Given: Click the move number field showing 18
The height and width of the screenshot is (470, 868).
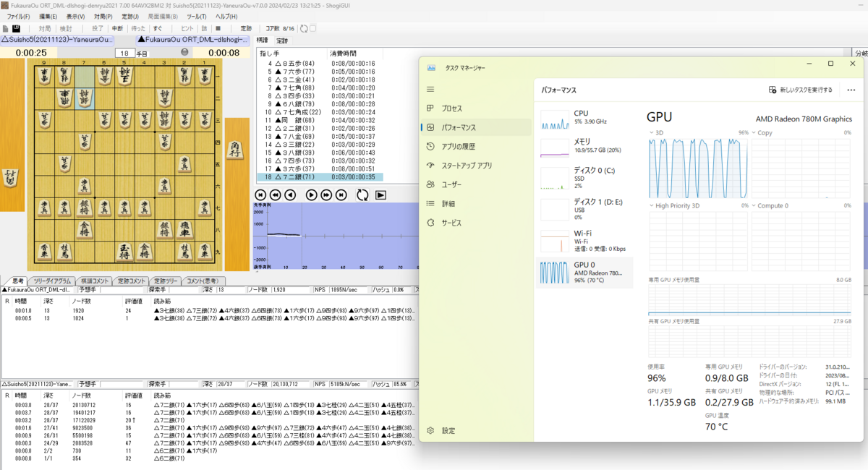Looking at the screenshot, I should [x=124, y=53].
